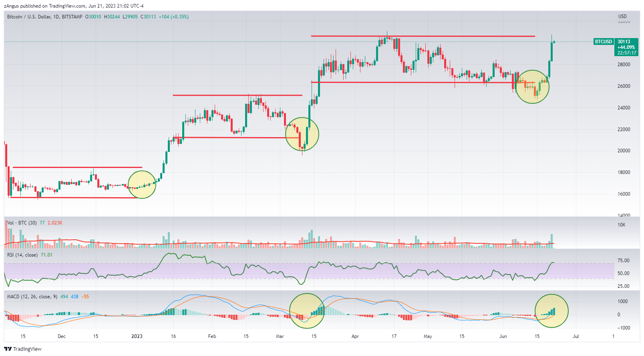The height and width of the screenshot is (356, 644).
Task: Click the Jun label on the time axis
Action: pyautogui.click(x=503, y=336)
